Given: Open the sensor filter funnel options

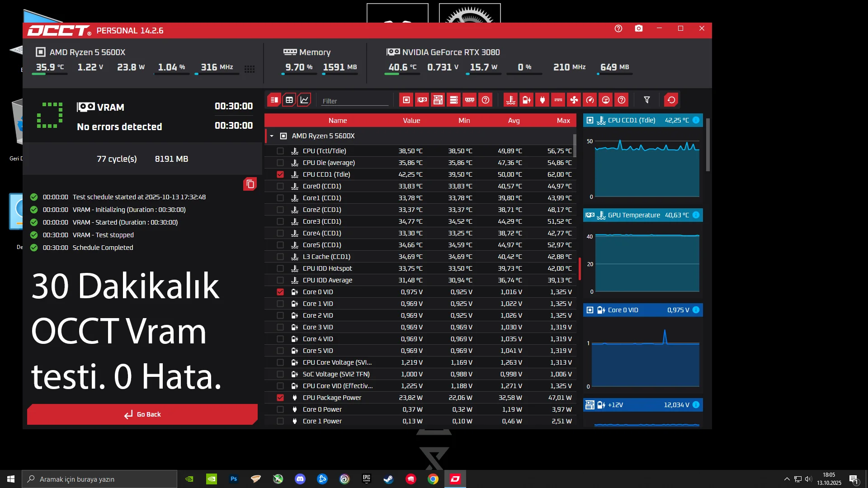Looking at the screenshot, I should [x=647, y=100].
